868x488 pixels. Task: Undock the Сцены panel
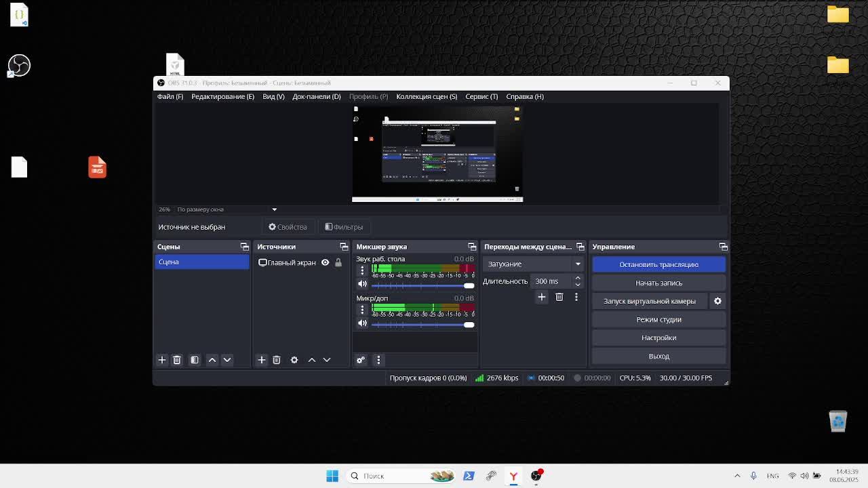pyautogui.click(x=245, y=247)
